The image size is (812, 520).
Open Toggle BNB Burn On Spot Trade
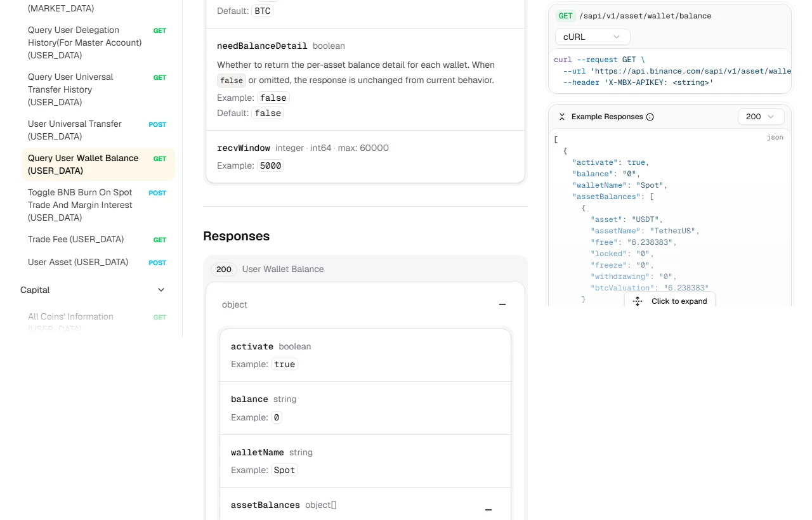pos(97,205)
